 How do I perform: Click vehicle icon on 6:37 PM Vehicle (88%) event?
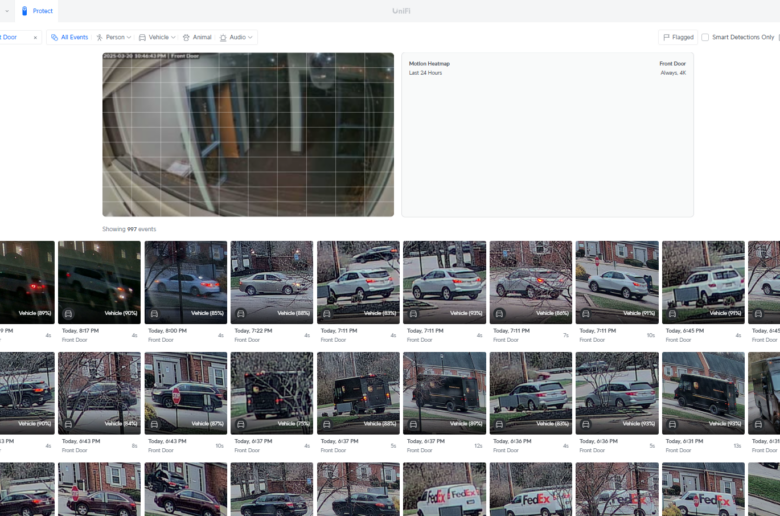pos(327,424)
